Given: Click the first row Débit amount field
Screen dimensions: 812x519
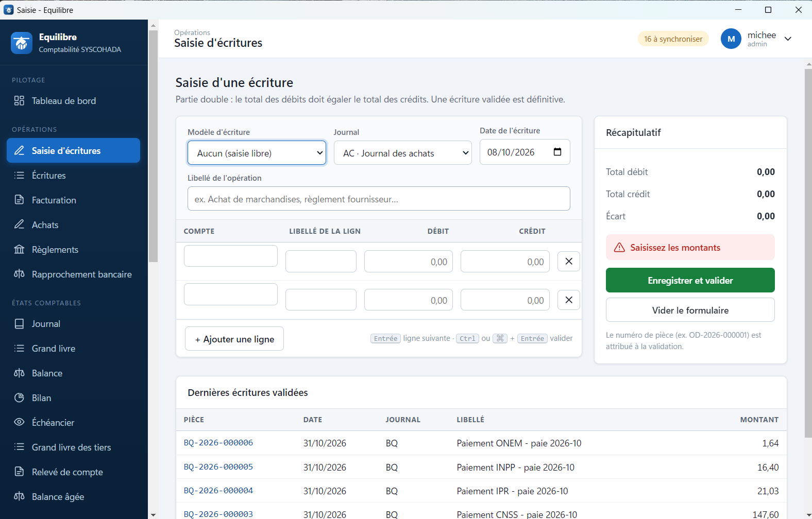Looking at the screenshot, I should tap(409, 262).
